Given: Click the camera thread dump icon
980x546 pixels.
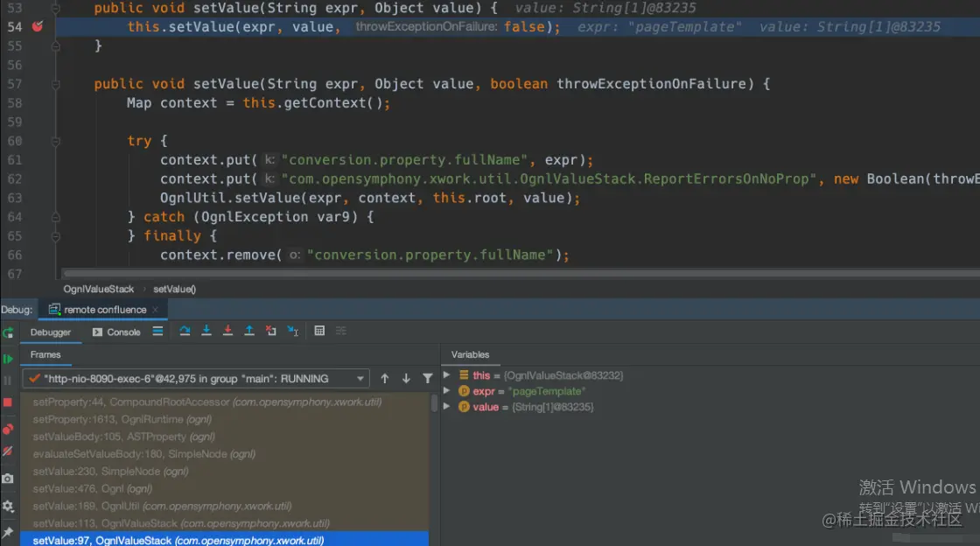Looking at the screenshot, I should tap(8, 479).
